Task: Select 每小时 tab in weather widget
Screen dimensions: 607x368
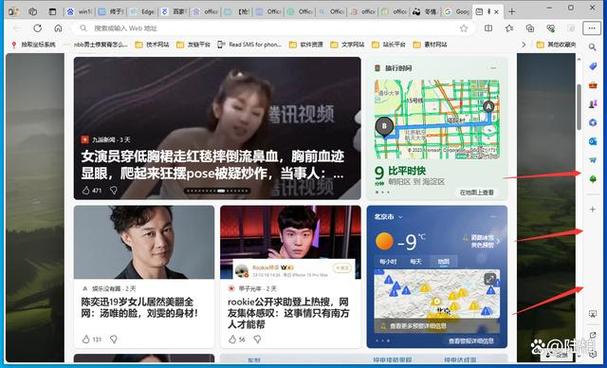Action: [388, 262]
